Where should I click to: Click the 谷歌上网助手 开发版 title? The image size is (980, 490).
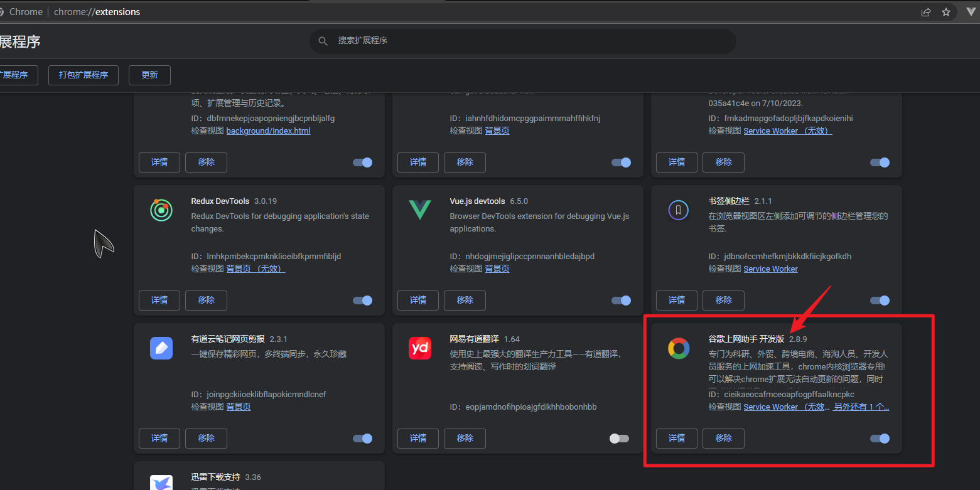point(746,339)
